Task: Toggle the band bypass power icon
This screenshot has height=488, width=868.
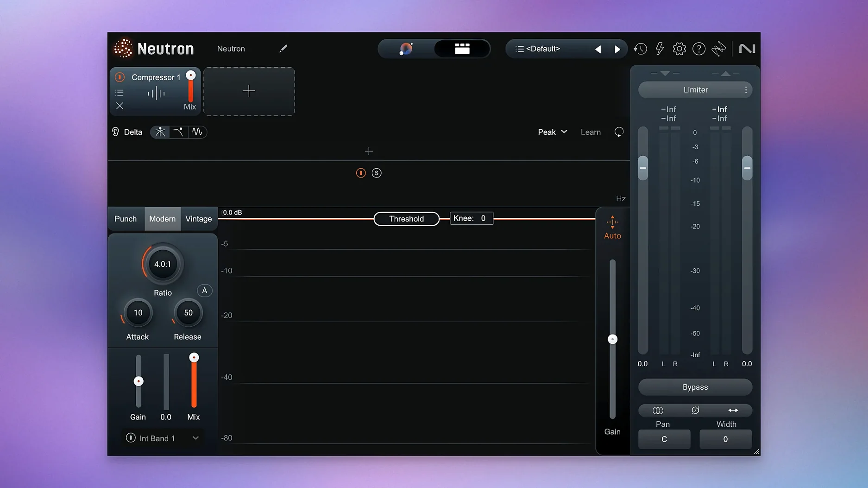Action: 361,173
